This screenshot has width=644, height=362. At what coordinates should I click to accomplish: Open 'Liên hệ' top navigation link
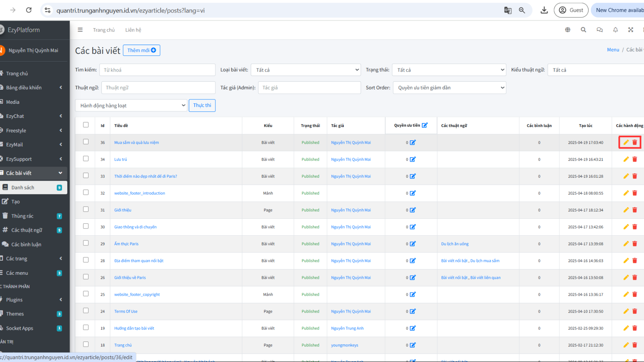coord(133,30)
